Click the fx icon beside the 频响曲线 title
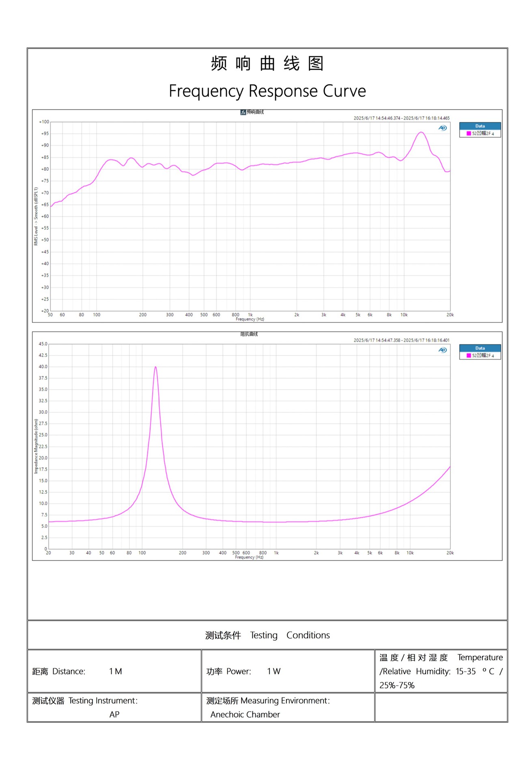Image resolution: width=532 pixels, height=779 pixels. click(243, 112)
